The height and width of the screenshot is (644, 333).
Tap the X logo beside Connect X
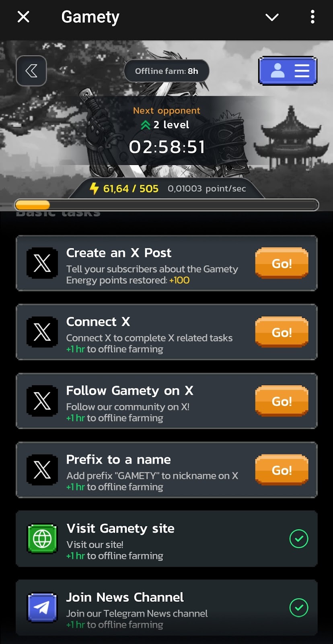(x=42, y=332)
